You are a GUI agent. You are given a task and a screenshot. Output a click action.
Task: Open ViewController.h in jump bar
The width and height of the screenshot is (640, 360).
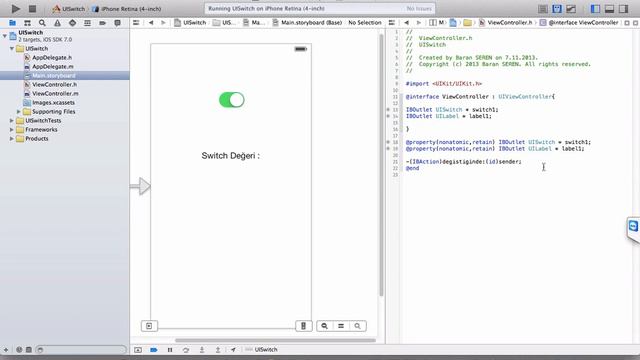pos(506,22)
